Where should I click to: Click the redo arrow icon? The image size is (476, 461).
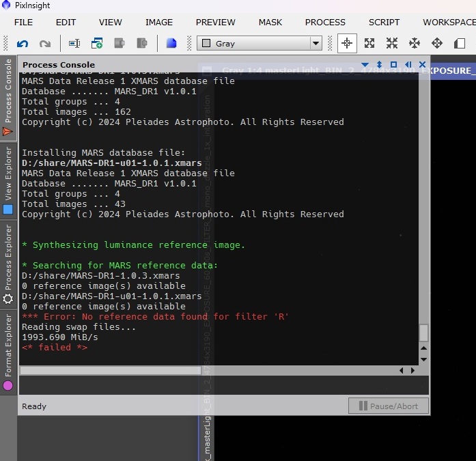click(x=45, y=44)
